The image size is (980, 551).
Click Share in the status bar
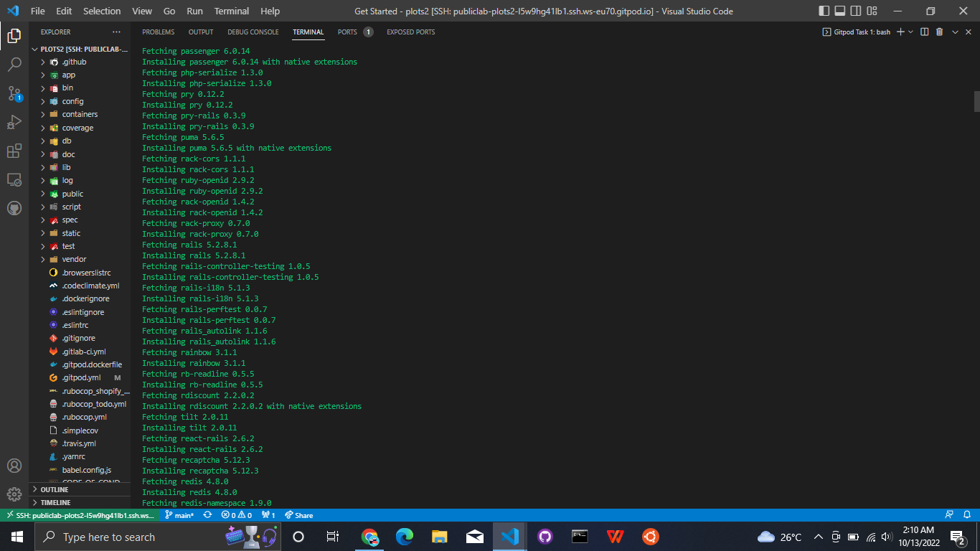click(299, 515)
